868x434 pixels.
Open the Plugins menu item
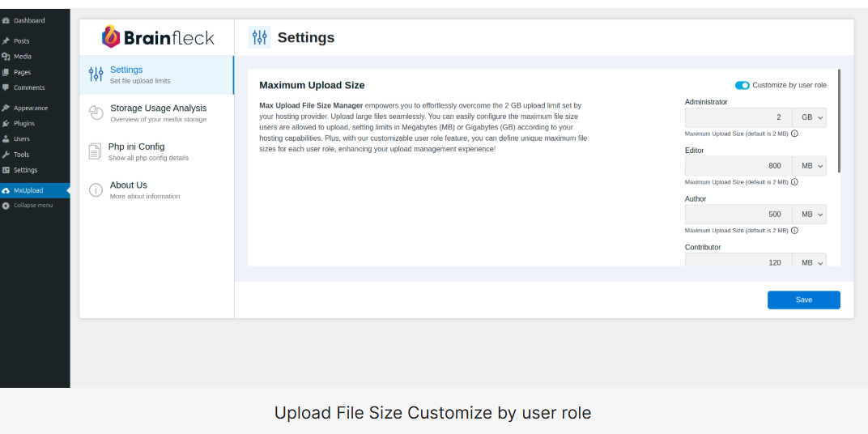point(35,123)
